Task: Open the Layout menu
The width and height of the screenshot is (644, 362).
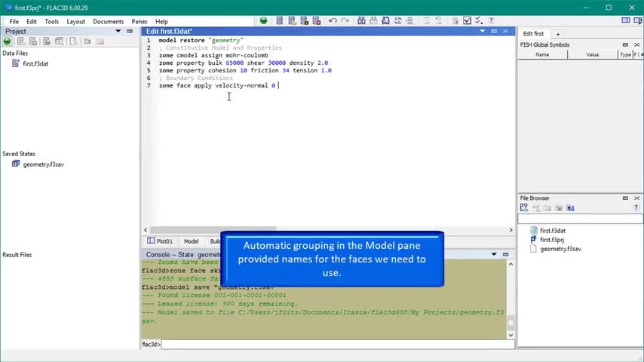Action: (76, 21)
